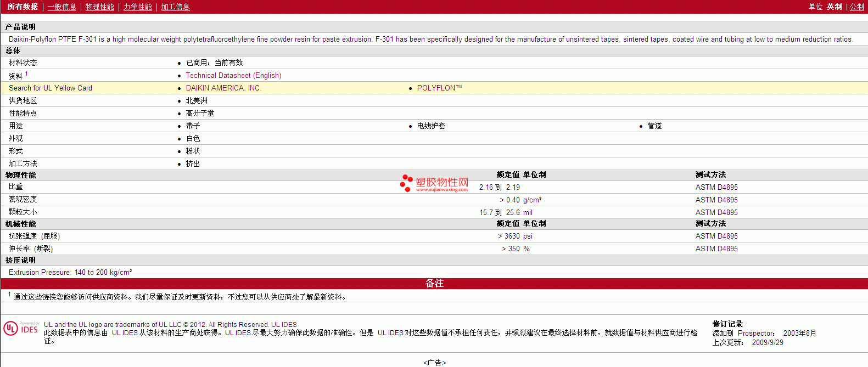
Task: Click ASTM D4895 in 抗张强度 row
Action: [x=716, y=236]
